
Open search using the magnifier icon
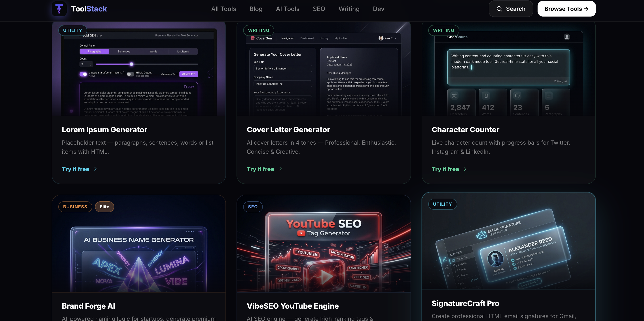point(499,9)
